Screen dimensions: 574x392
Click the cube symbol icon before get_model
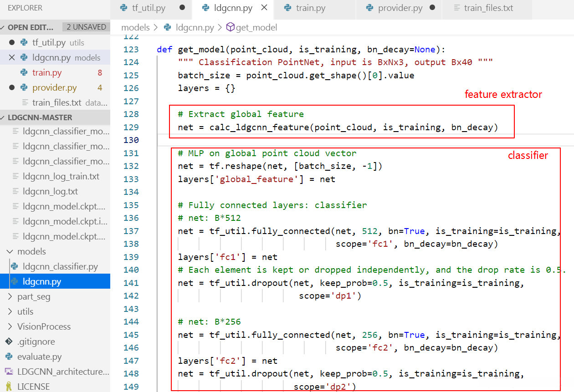(x=230, y=27)
